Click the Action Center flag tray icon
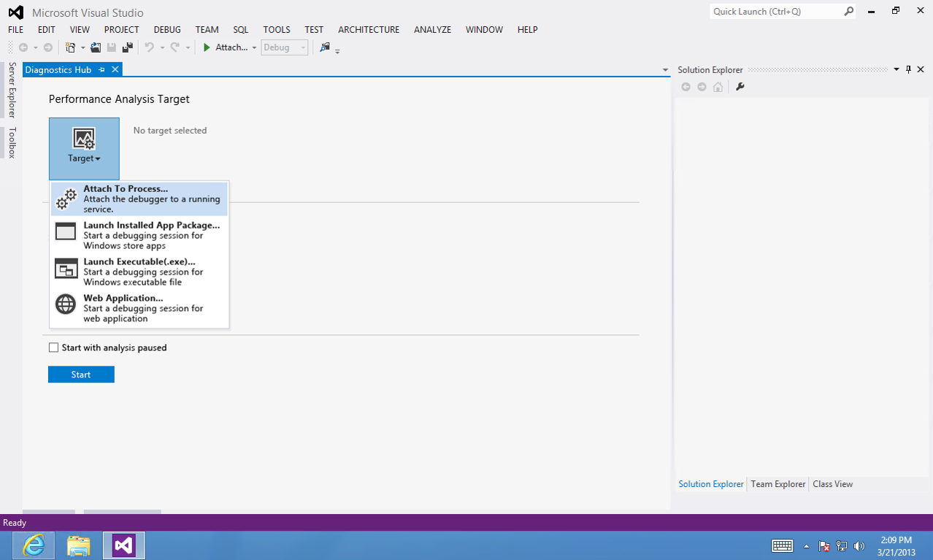933x560 pixels. (824, 545)
